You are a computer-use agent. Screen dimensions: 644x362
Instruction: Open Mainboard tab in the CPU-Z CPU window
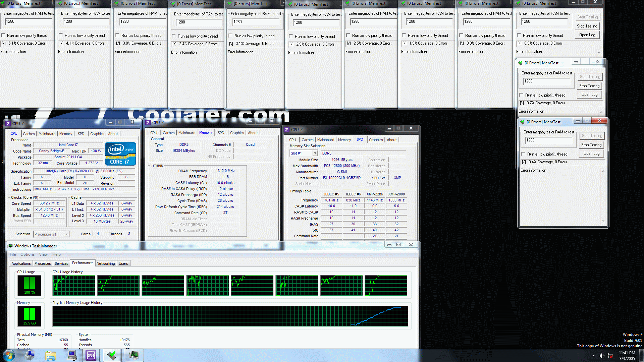(x=47, y=134)
